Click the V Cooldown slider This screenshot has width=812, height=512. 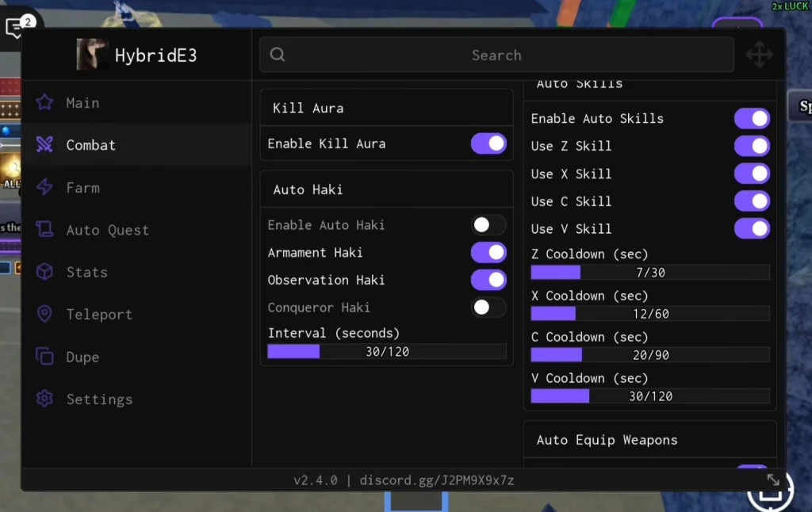pyautogui.click(x=650, y=396)
